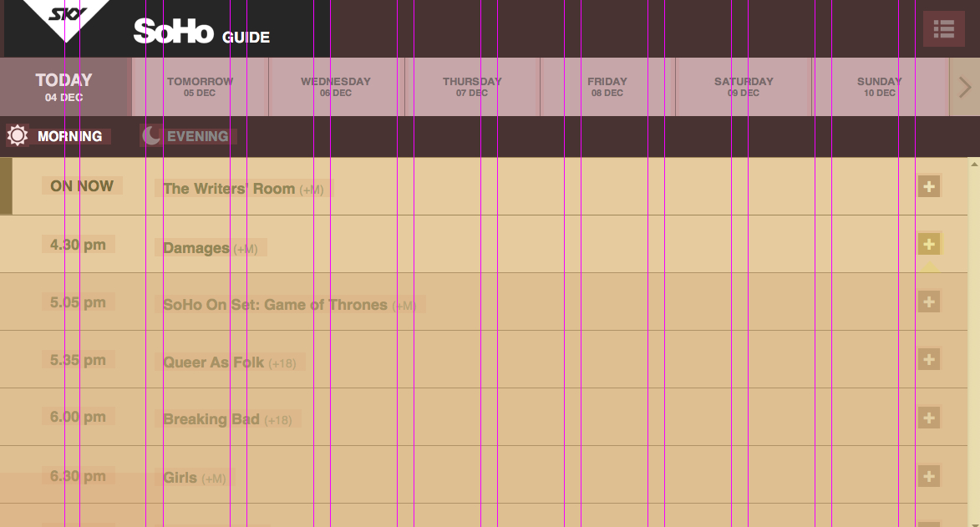Switch to Sunday 10 Dec tab

(880, 87)
